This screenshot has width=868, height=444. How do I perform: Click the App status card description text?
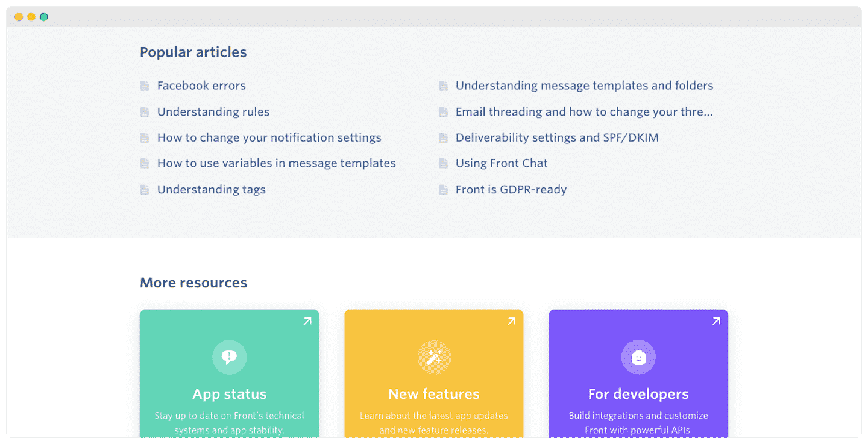(x=229, y=423)
